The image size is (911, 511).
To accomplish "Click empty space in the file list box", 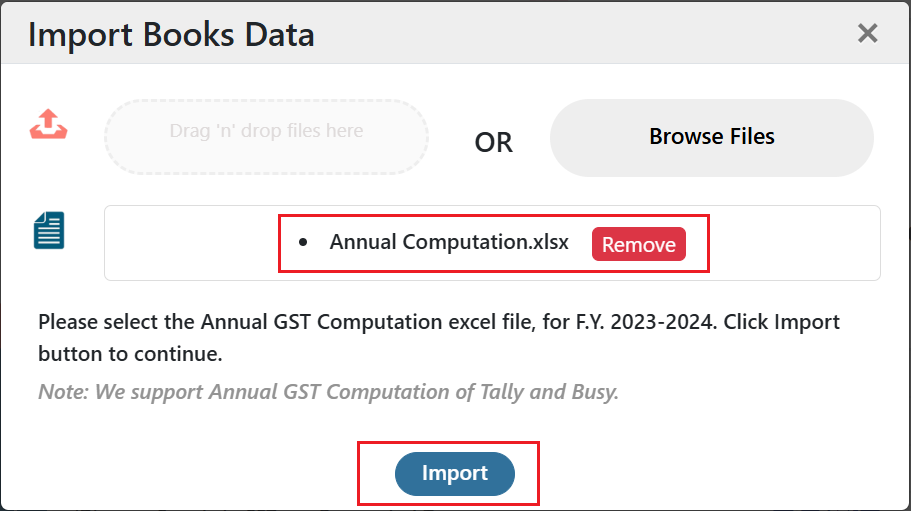I will pyautogui.click(x=192, y=243).
